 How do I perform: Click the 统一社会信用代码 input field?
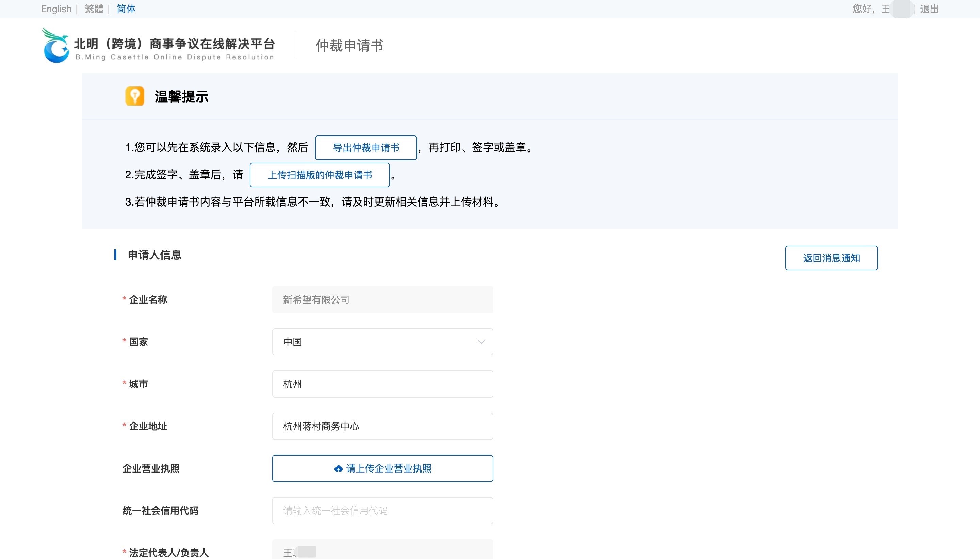pos(382,511)
